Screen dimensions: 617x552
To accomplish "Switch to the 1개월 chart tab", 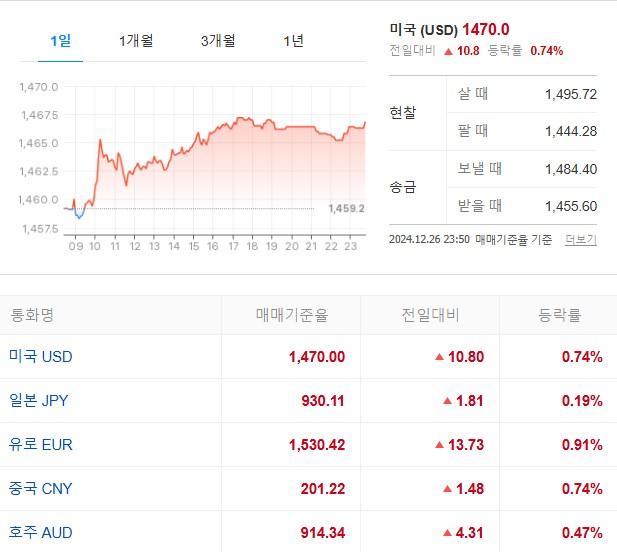I will click(x=135, y=41).
